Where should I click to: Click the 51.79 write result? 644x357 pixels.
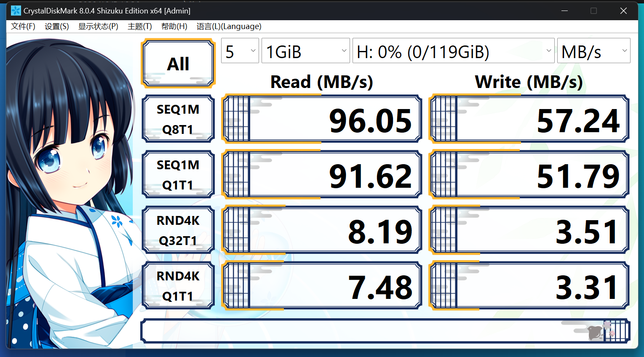click(529, 175)
